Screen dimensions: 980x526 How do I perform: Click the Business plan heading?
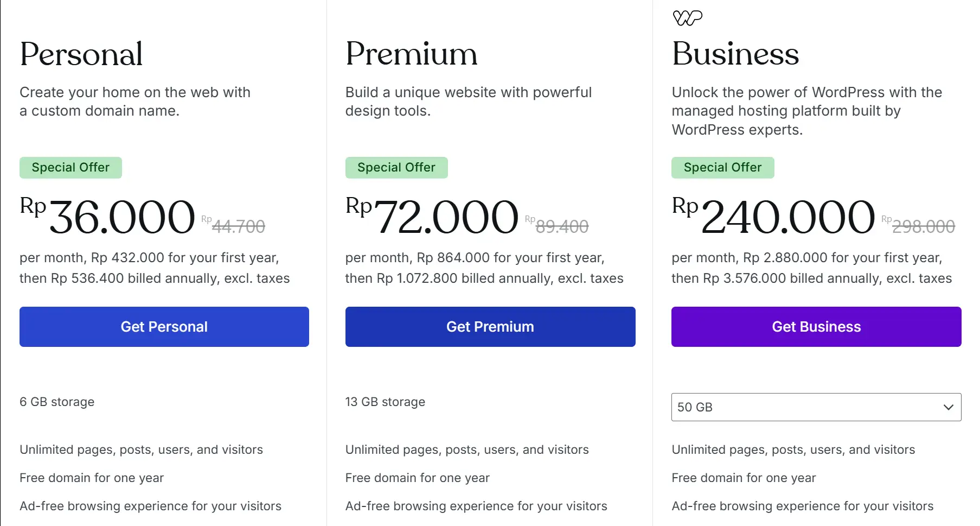pos(735,54)
